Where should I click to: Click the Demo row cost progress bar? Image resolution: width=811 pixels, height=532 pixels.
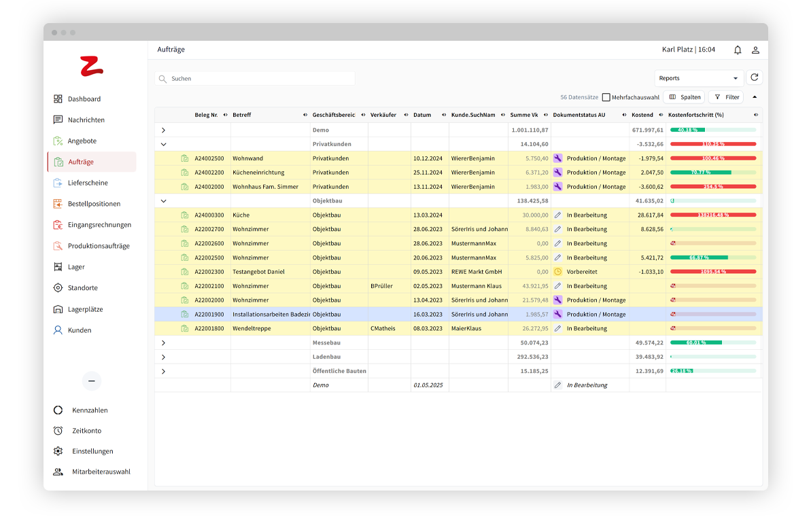(x=712, y=130)
